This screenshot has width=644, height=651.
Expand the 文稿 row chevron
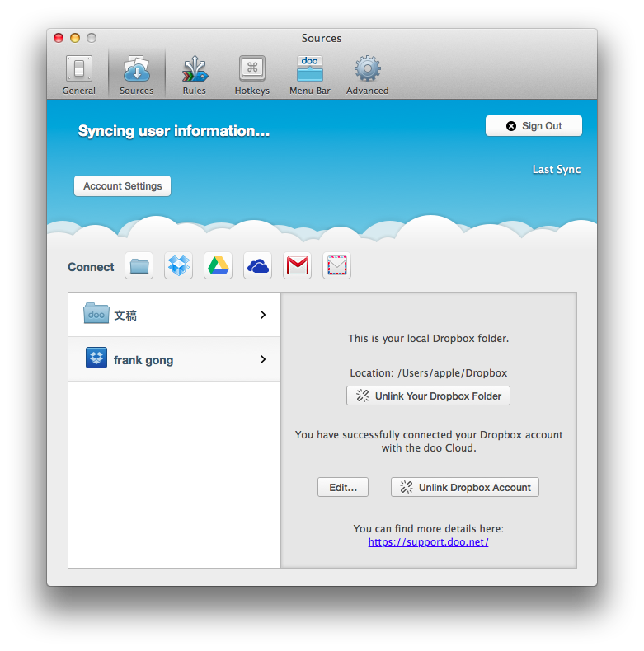(x=263, y=315)
